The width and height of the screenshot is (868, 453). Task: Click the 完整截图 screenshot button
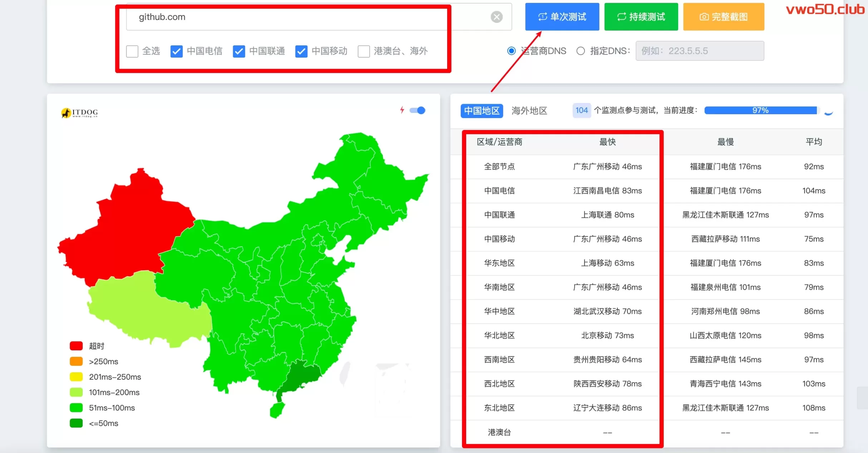pos(724,17)
